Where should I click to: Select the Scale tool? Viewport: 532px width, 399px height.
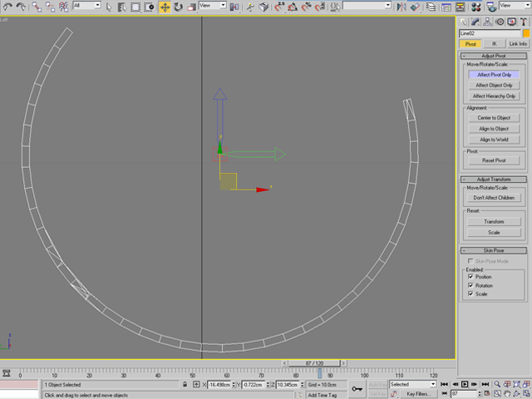192,7
